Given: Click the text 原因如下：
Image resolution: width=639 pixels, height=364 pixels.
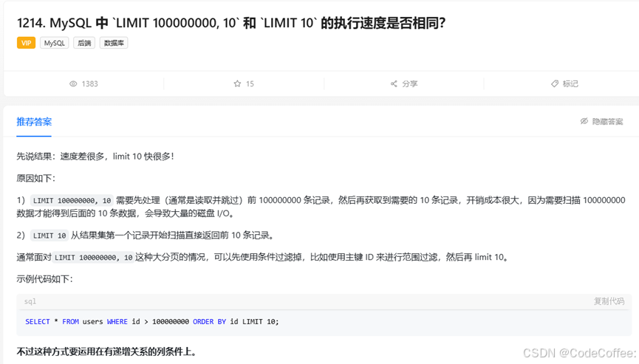Looking at the screenshot, I should pos(36,179).
